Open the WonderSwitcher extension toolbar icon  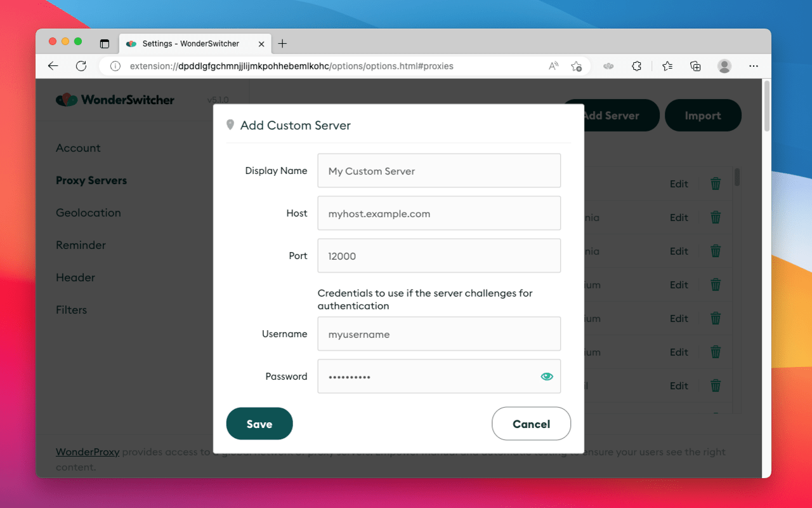click(x=608, y=66)
